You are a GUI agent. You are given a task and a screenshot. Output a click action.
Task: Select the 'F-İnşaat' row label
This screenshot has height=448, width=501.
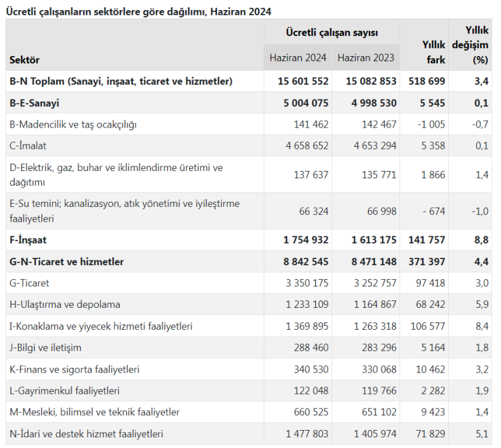(x=28, y=240)
